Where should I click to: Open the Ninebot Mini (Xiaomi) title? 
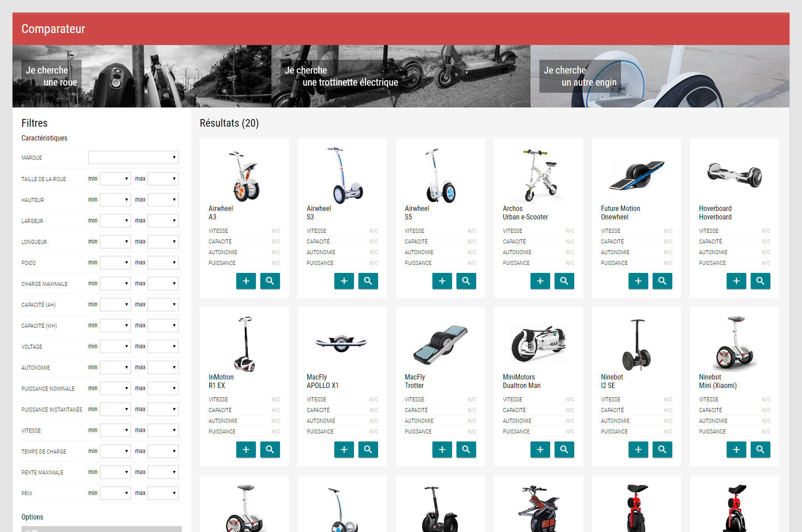pyautogui.click(x=718, y=381)
